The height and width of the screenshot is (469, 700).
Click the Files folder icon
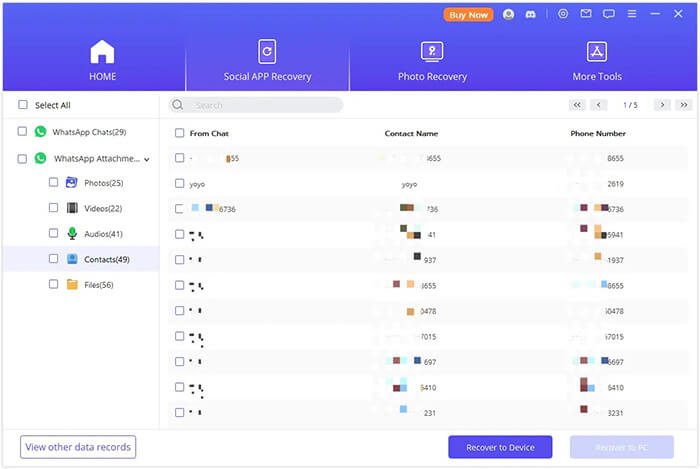(72, 285)
